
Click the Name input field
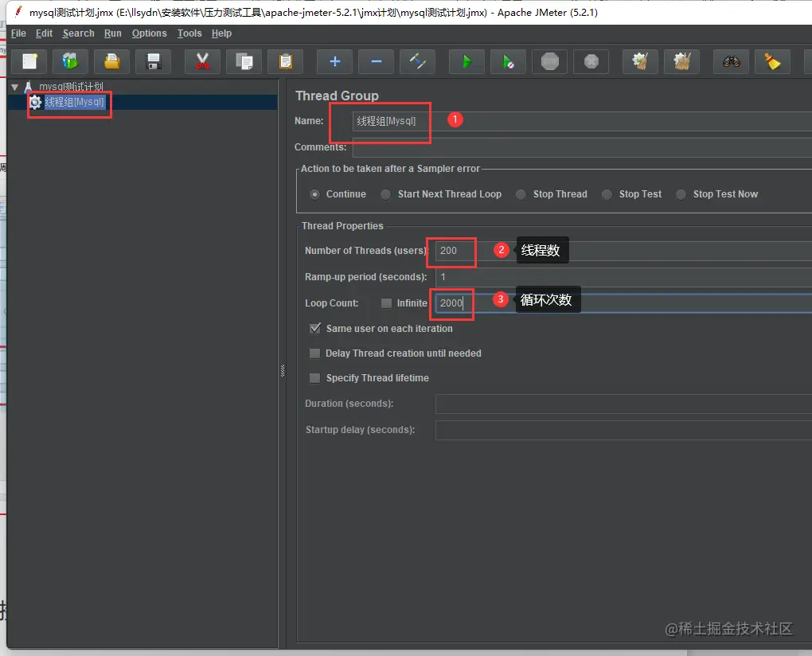582,121
